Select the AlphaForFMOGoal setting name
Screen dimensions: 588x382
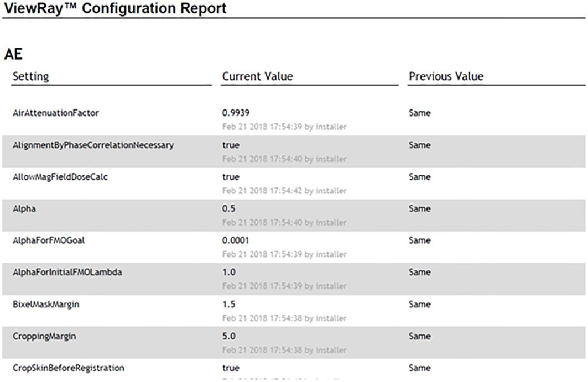49,240
